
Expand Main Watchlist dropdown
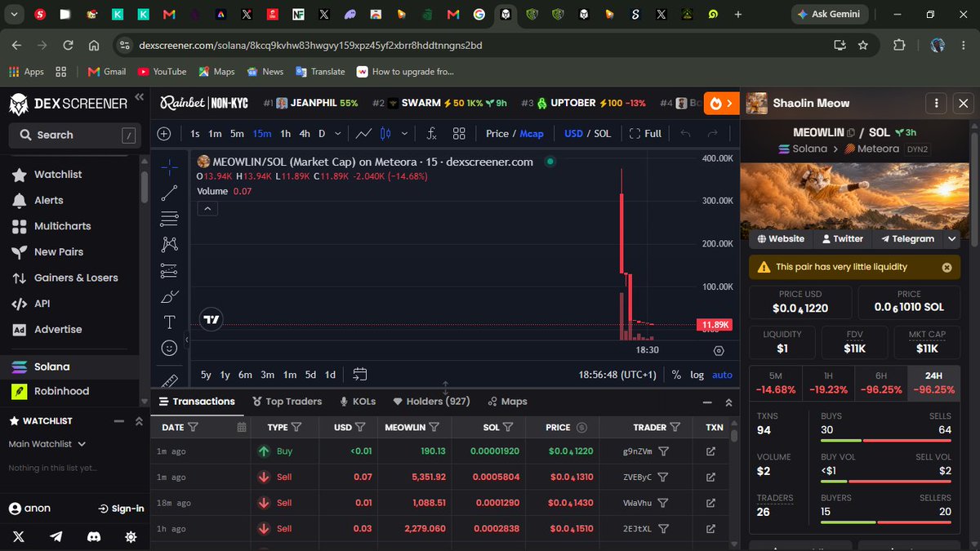[47, 444]
